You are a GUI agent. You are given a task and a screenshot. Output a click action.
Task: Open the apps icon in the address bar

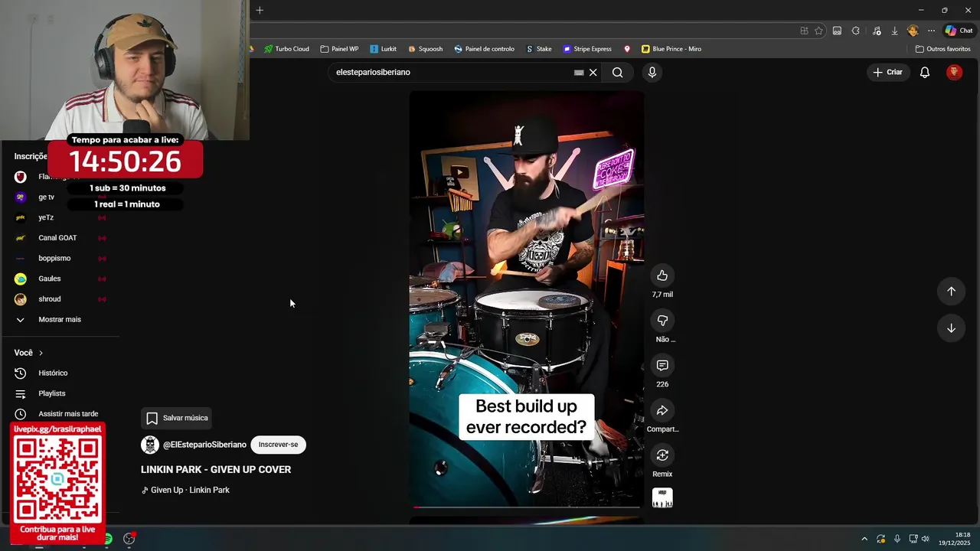click(x=804, y=31)
